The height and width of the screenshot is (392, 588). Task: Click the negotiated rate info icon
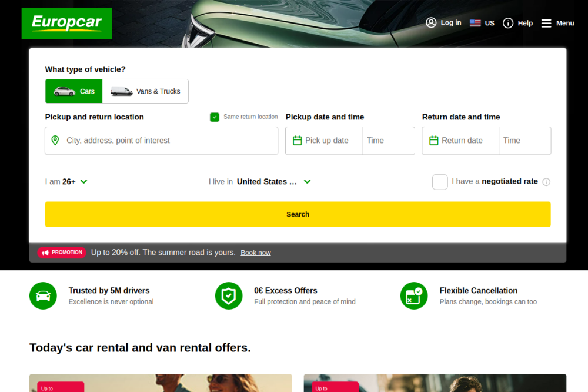(x=546, y=182)
